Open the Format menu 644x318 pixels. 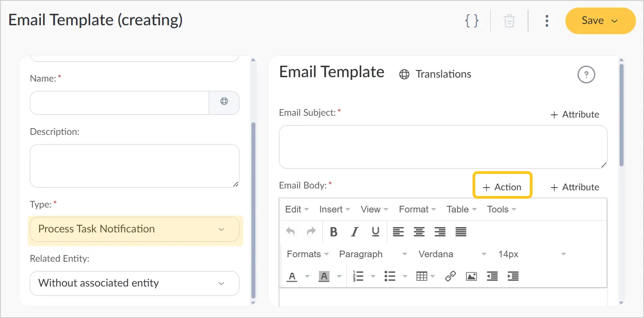417,209
